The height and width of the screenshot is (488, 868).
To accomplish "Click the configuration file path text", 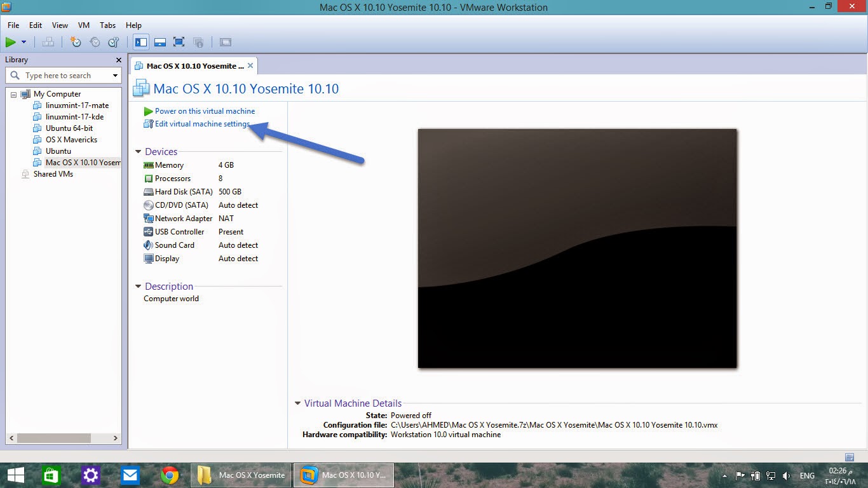I will 554,425.
